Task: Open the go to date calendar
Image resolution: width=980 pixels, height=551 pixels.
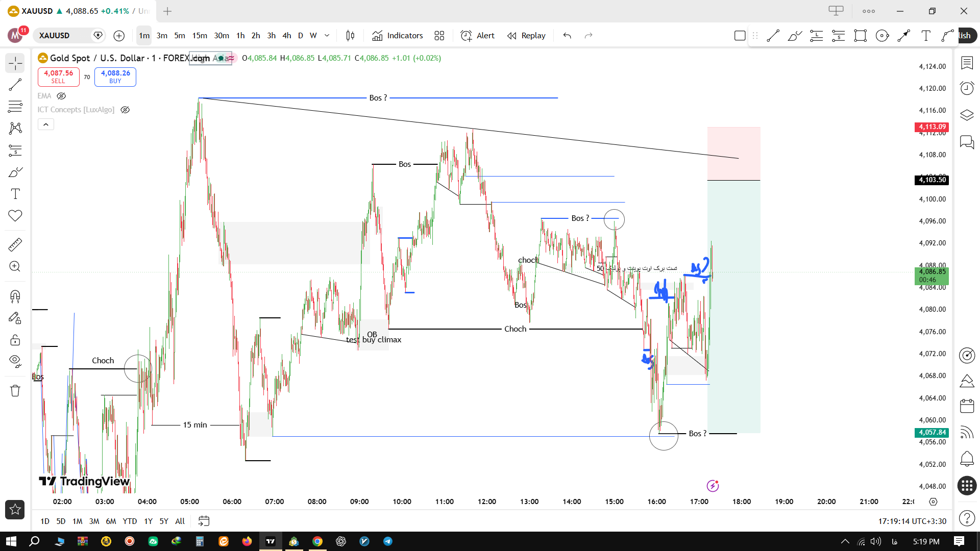Action: point(204,521)
